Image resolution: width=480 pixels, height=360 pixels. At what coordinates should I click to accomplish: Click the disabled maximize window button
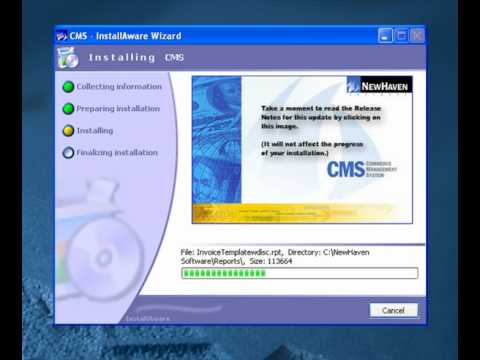pos(401,35)
